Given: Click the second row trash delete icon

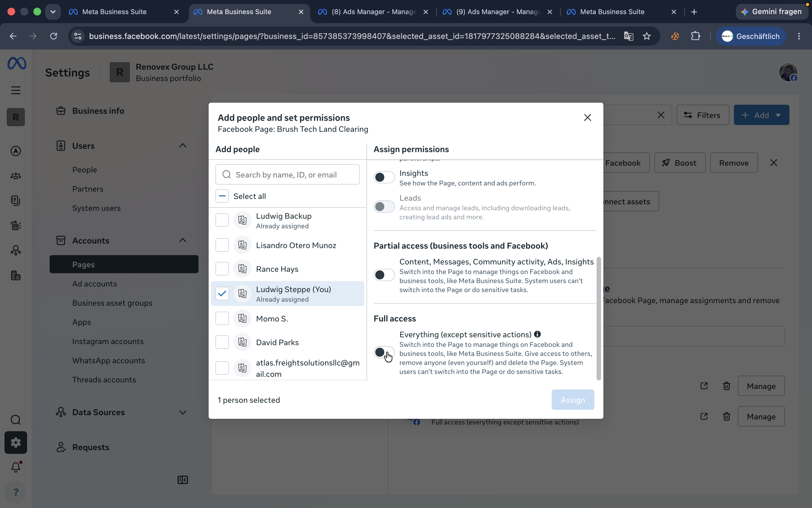Looking at the screenshot, I should [x=727, y=416].
